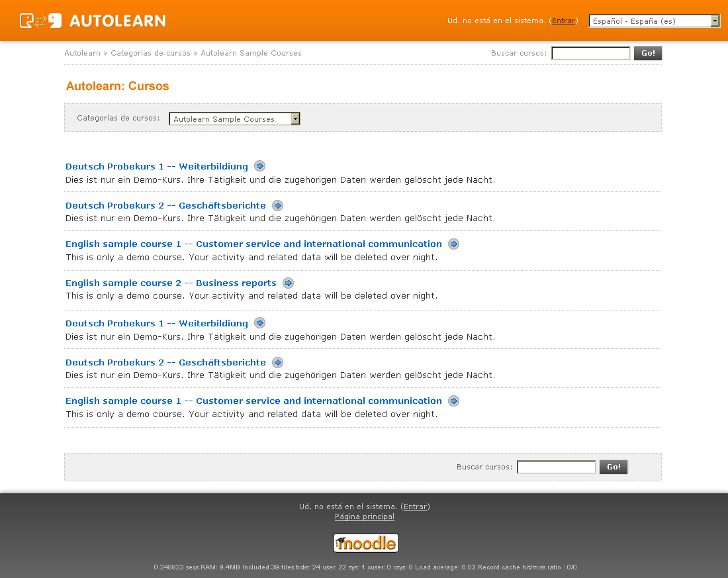Click arrow icon of the last Deutsch Probekurs 2 entry

(x=278, y=362)
